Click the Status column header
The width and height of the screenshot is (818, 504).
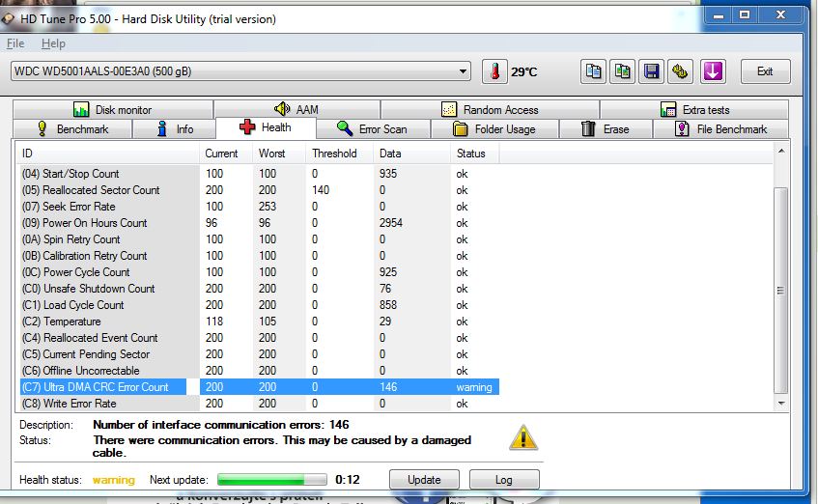(475, 154)
